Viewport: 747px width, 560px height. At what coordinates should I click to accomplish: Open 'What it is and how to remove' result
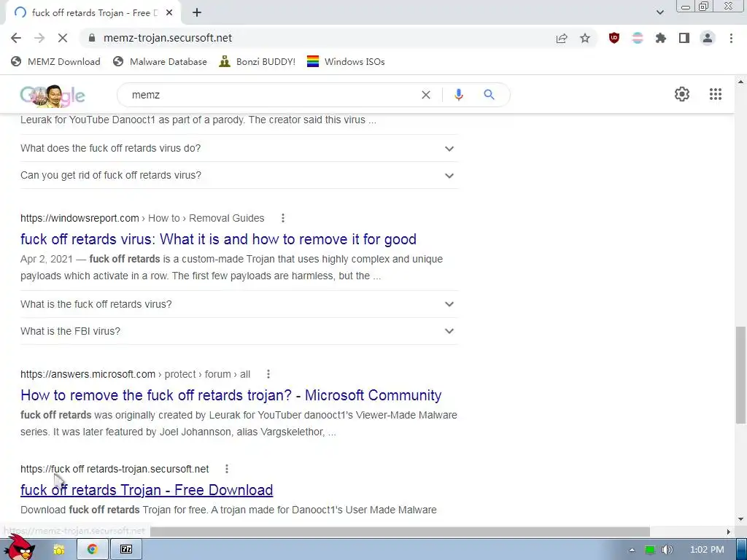tap(218, 239)
